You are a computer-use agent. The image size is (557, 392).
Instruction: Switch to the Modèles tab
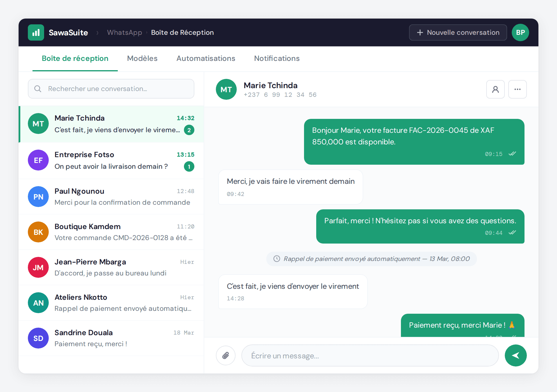(x=142, y=59)
